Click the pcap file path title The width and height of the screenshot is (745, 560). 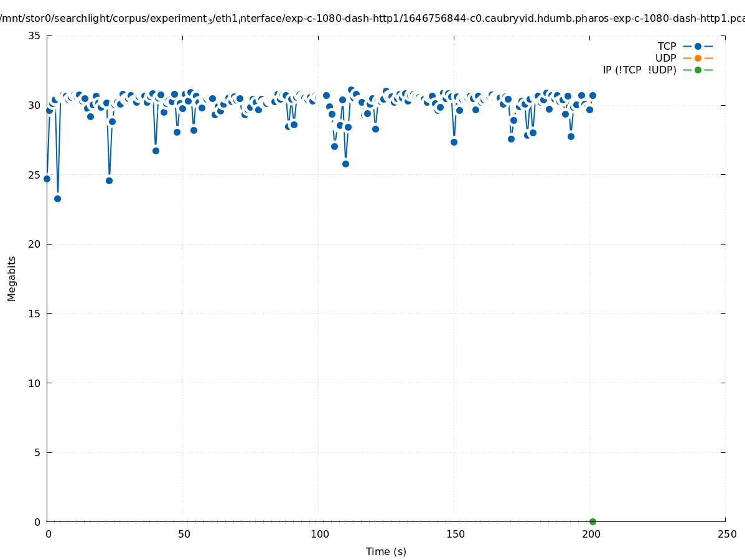point(372,18)
